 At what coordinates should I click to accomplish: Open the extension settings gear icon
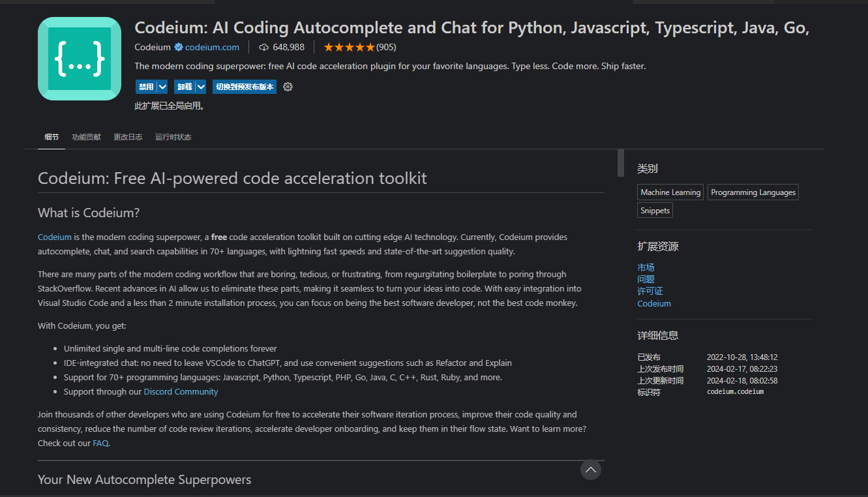pos(288,87)
